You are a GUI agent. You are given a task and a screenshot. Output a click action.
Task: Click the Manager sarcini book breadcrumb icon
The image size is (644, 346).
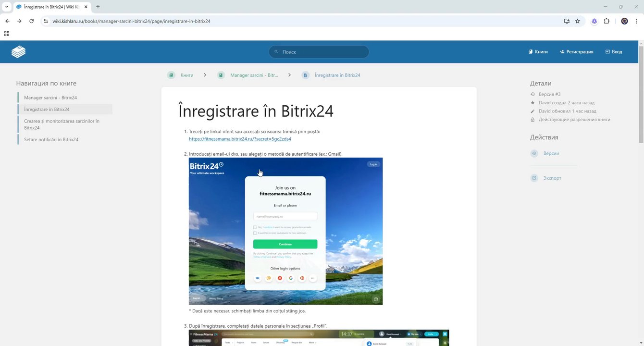(x=221, y=75)
